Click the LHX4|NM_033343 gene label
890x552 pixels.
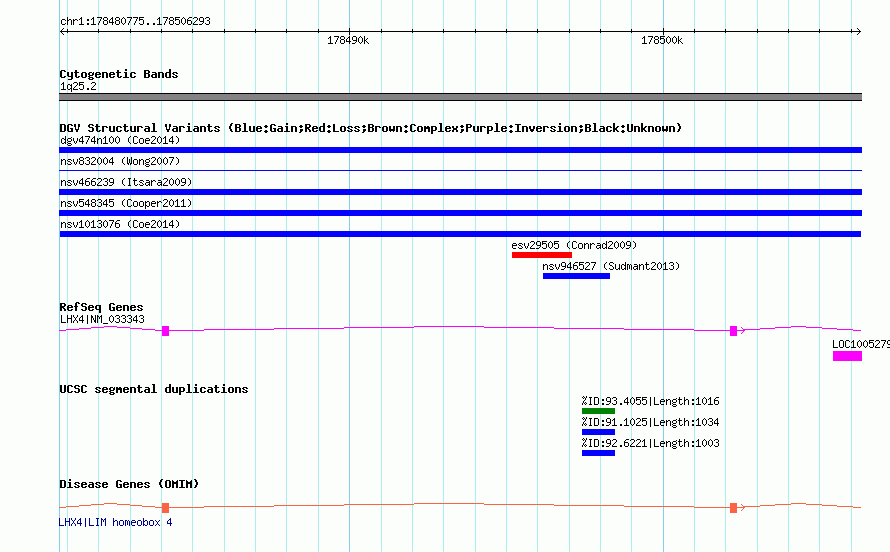(x=102, y=319)
